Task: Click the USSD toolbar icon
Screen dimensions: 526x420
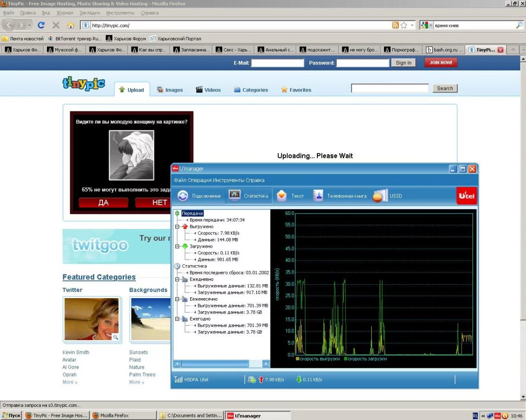Action: click(x=380, y=196)
